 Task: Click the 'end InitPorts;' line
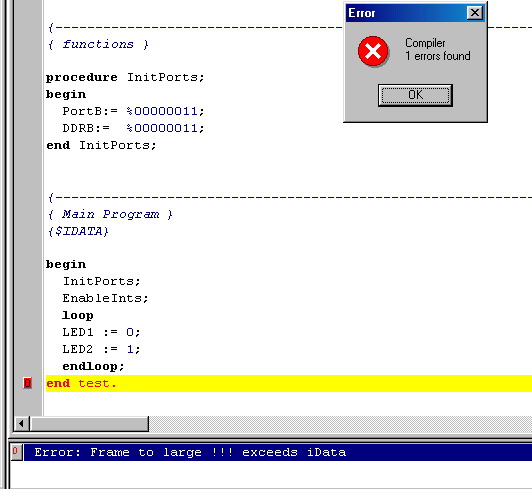click(101, 145)
